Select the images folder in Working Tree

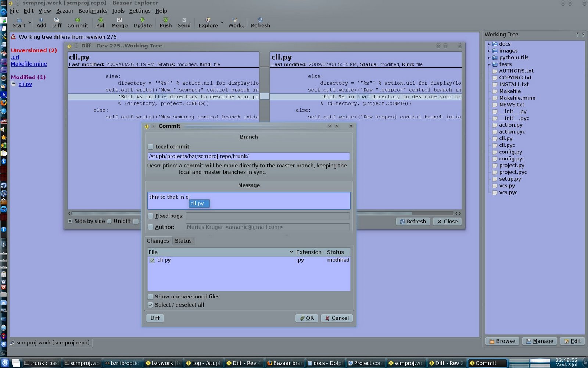(x=508, y=51)
